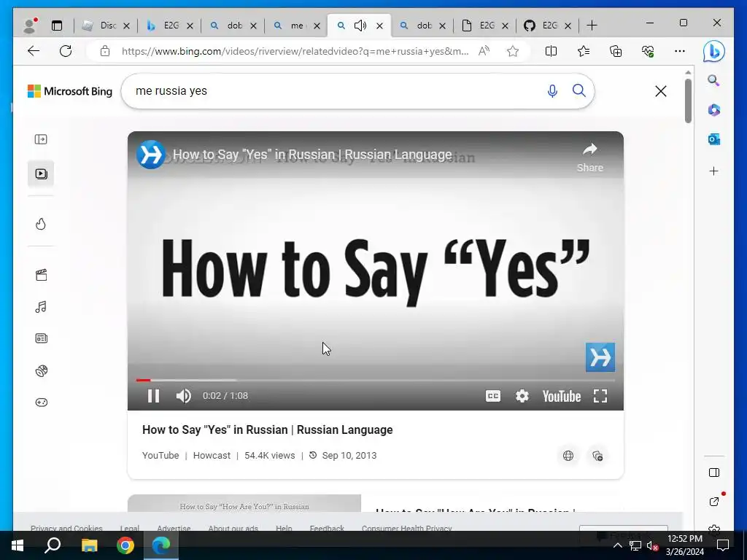Click the Howcast watermark on the video

pyautogui.click(x=600, y=357)
